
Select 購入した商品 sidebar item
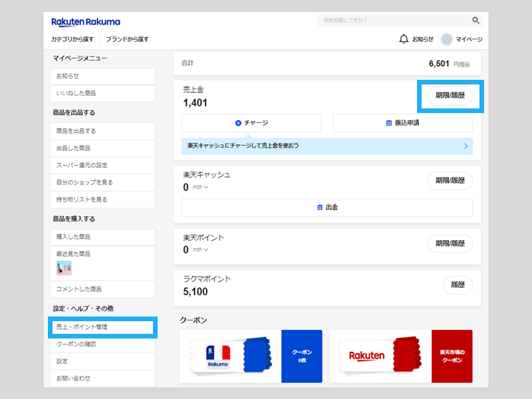point(103,237)
